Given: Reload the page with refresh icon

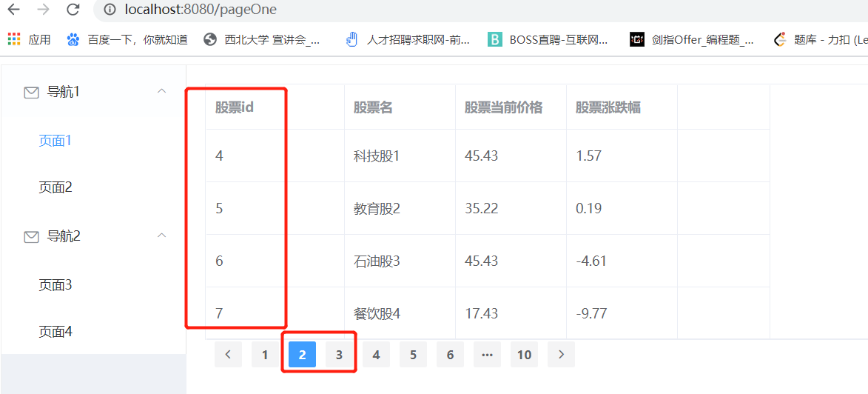Looking at the screenshot, I should click(x=73, y=10).
